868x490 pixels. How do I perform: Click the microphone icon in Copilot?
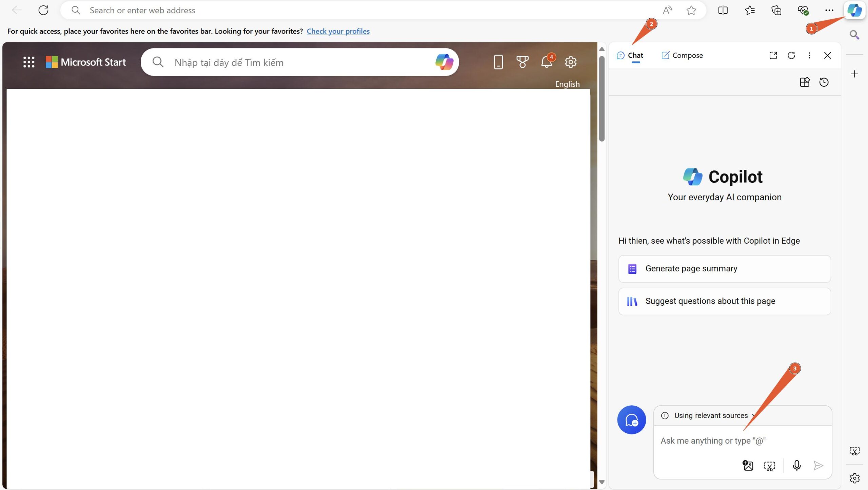tap(796, 466)
